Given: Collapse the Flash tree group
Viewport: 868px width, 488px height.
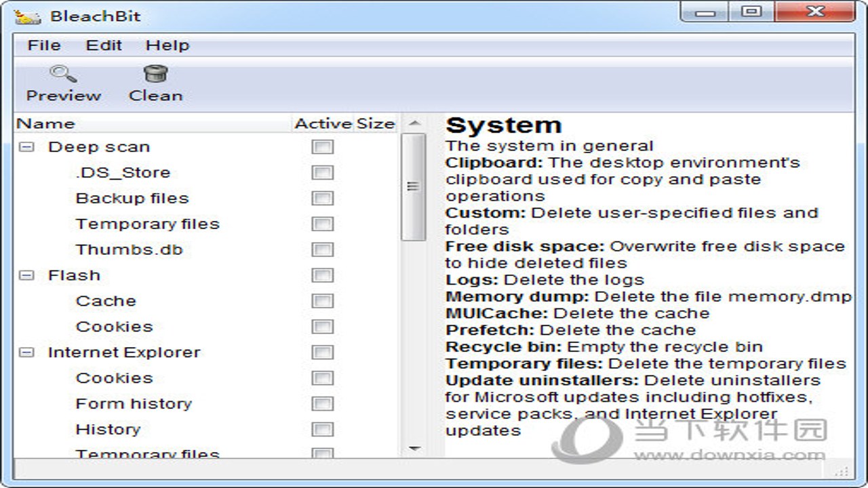Looking at the screenshot, I should pos(26,275).
